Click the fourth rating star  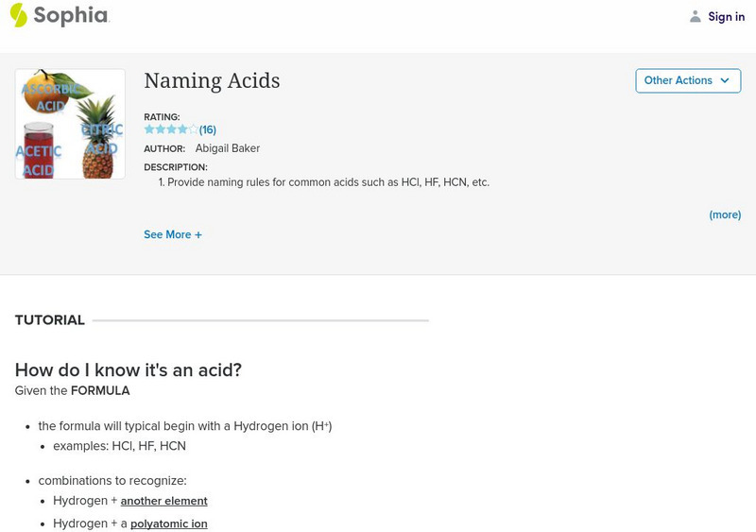click(182, 129)
